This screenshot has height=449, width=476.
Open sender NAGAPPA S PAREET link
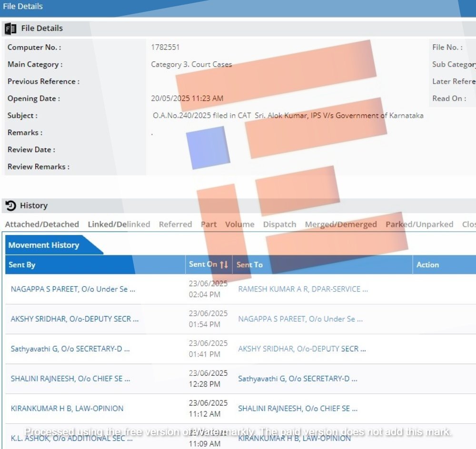(x=73, y=289)
